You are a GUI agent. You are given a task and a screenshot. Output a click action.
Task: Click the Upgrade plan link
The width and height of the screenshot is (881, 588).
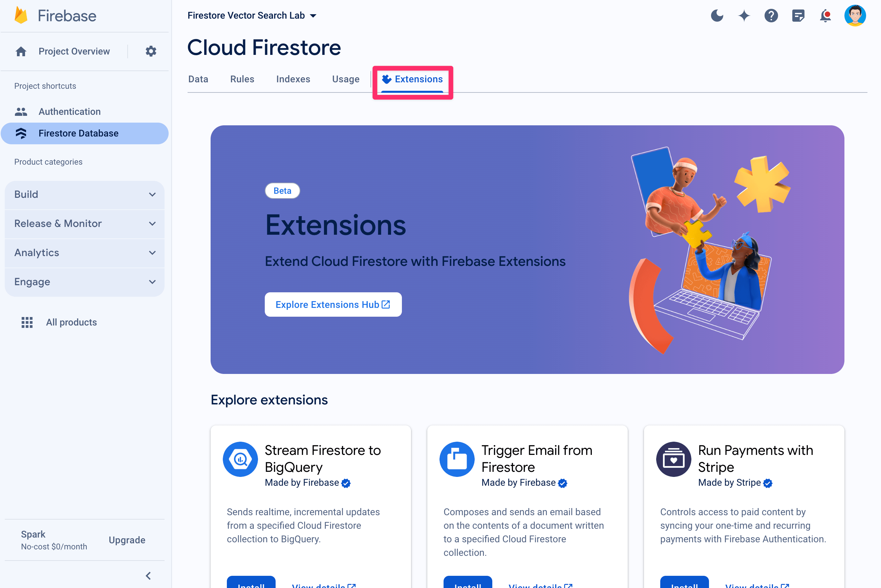127,540
